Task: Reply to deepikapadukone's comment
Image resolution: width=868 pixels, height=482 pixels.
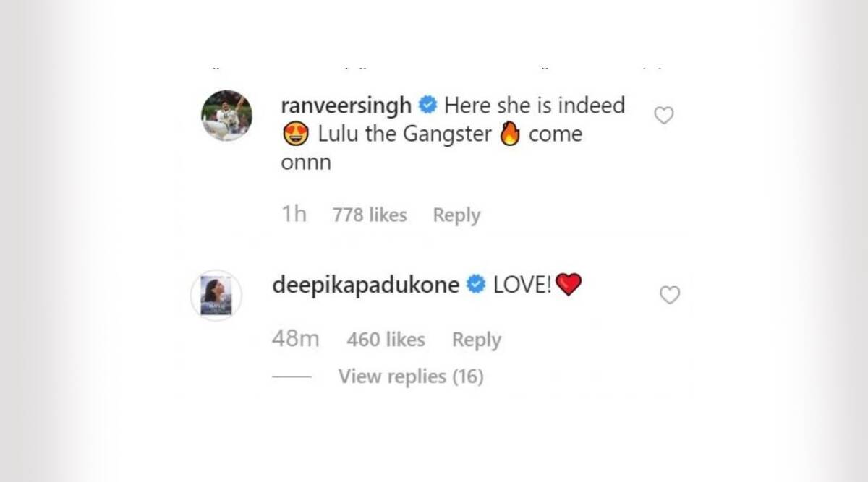Action: click(x=477, y=340)
